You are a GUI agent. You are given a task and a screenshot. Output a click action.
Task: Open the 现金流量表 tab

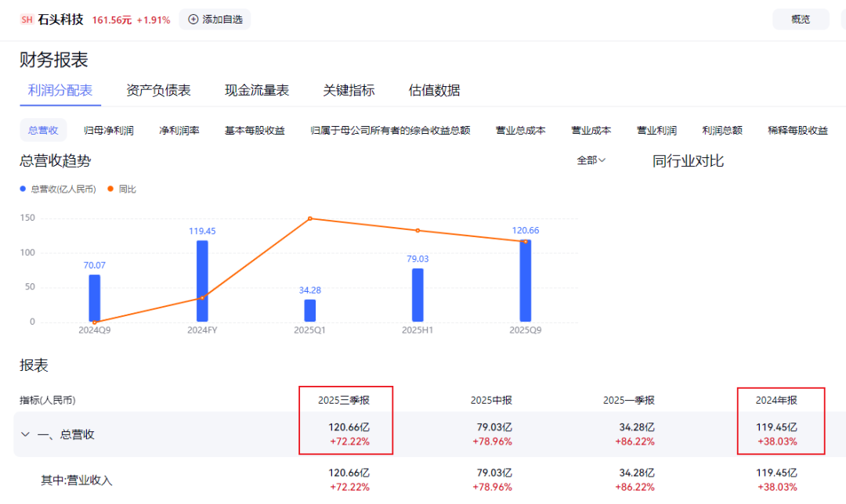pos(258,90)
